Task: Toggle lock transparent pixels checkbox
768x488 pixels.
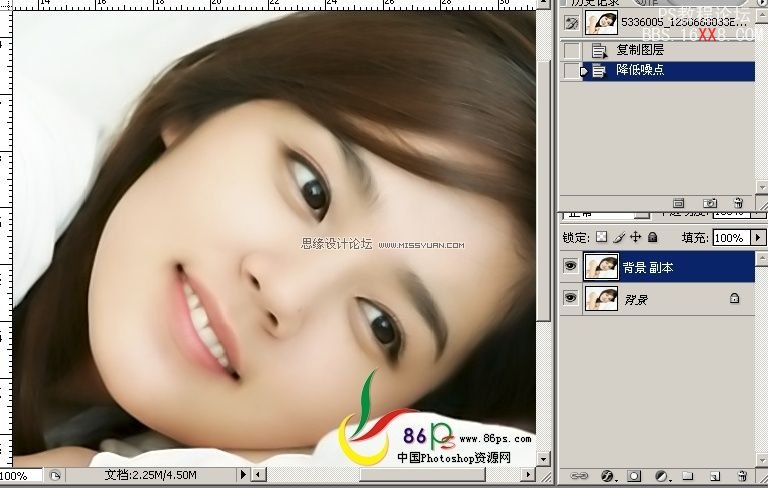Action: [601, 238]
